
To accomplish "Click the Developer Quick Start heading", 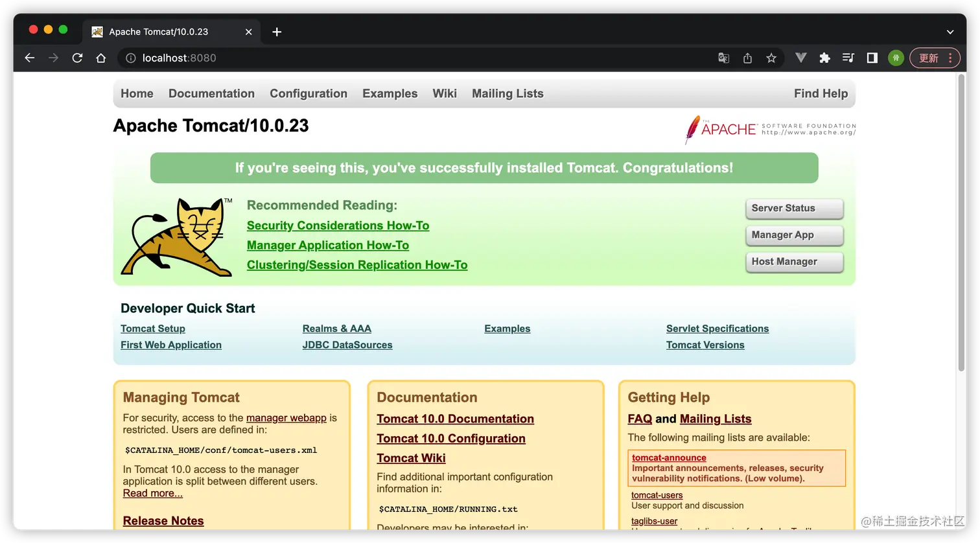I will [188, 308].
